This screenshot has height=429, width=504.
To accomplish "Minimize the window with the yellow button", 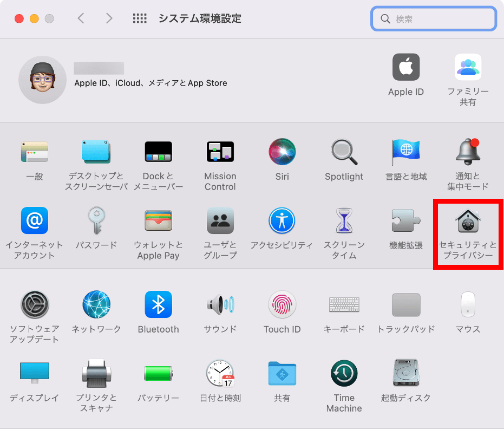I will 35,18.
